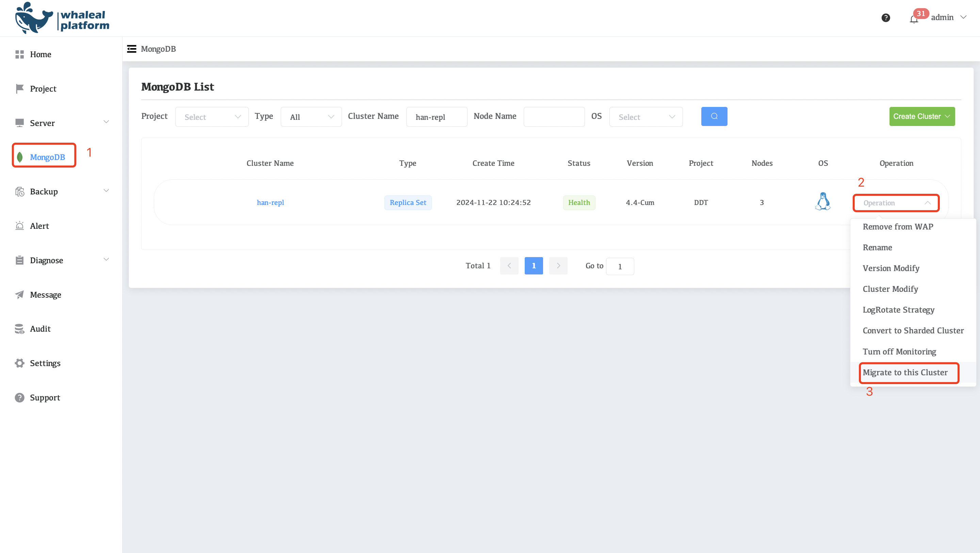This screenshot has height=553, width=980.
Task: Select Turn off Monitoring menu entry
Action: (899, 352)
